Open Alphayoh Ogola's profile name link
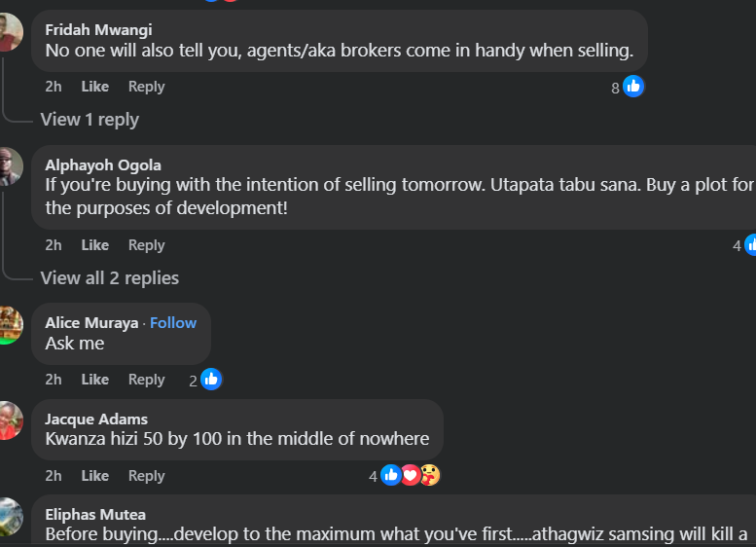756x547 pixels. pyautogui.click(x=103, y=164)
